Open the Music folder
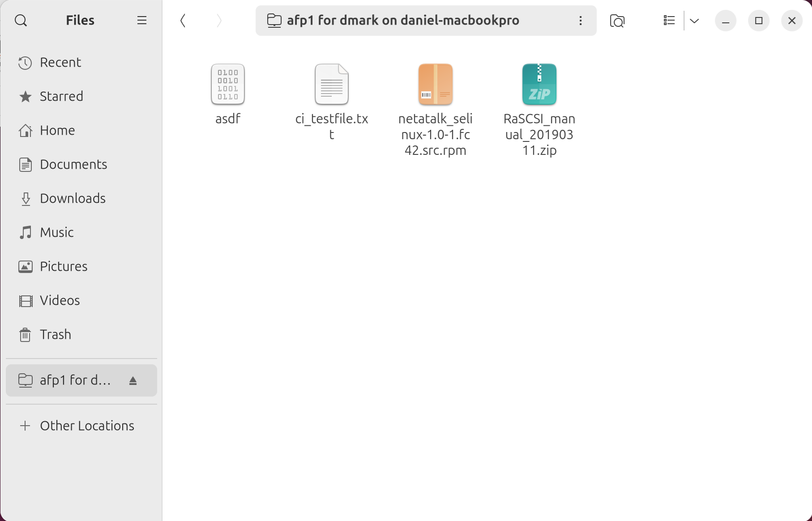 pyautogui.click(x=56, y=232)
